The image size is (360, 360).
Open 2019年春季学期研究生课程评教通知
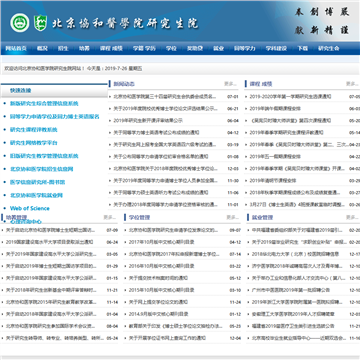tap(286, 132)
